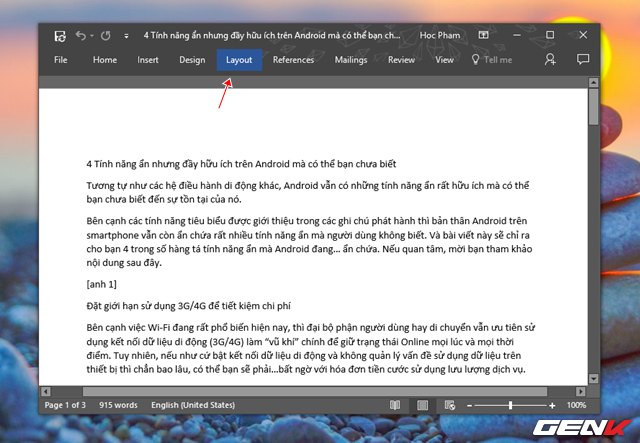Switch to Read Mode view

(x=395, y=405)
